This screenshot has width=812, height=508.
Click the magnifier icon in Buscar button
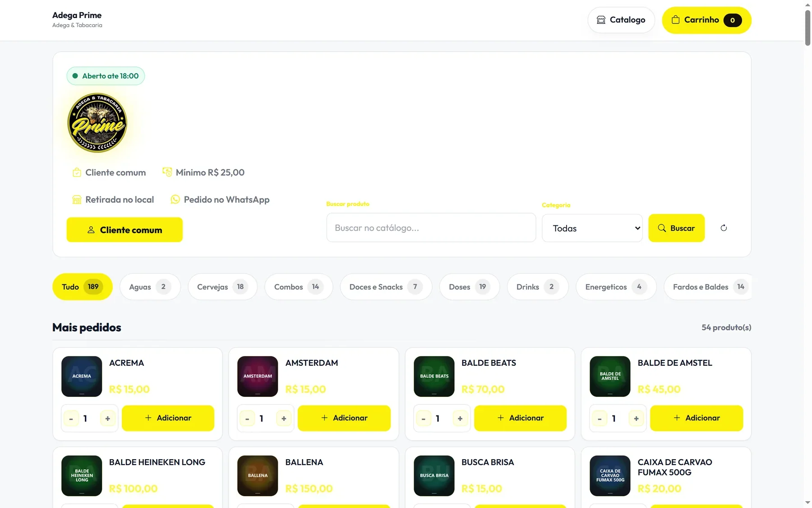[662, 228]
